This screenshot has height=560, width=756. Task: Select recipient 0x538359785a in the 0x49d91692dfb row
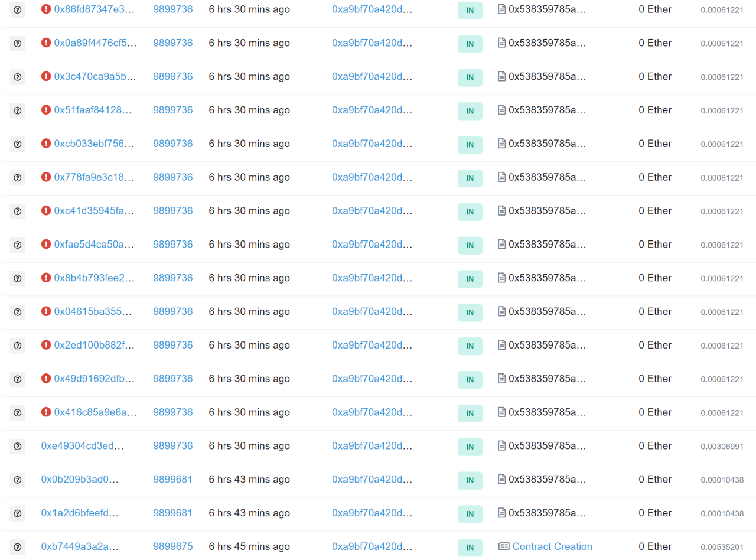coord(548,379)
